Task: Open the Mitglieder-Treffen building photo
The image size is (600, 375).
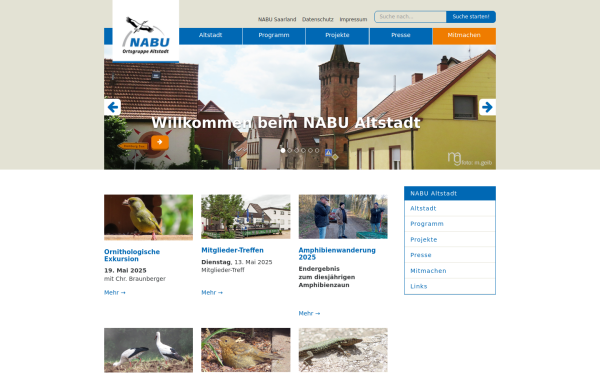Action: [246, 217]
